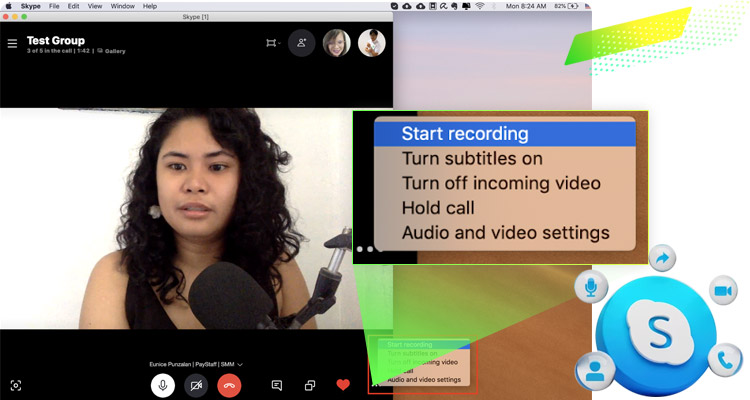Open the hamburger menu beside Test Group
Image resolution: width=750 pixels, height=400 pixels.
[x=12, y=44]
